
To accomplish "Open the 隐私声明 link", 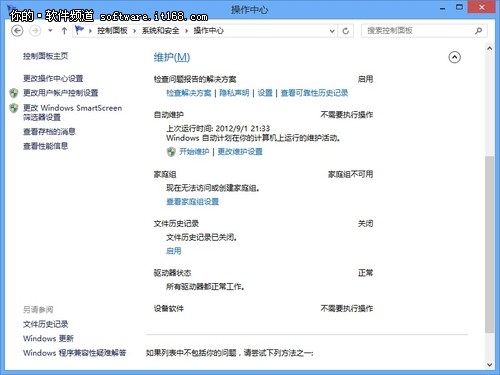I will pyautogui.click(x=234, y=93).
